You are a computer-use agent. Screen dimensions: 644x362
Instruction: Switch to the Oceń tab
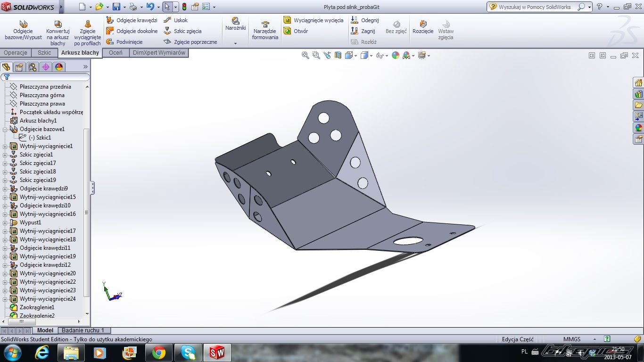pyautogui.click(x=116, y=53)
